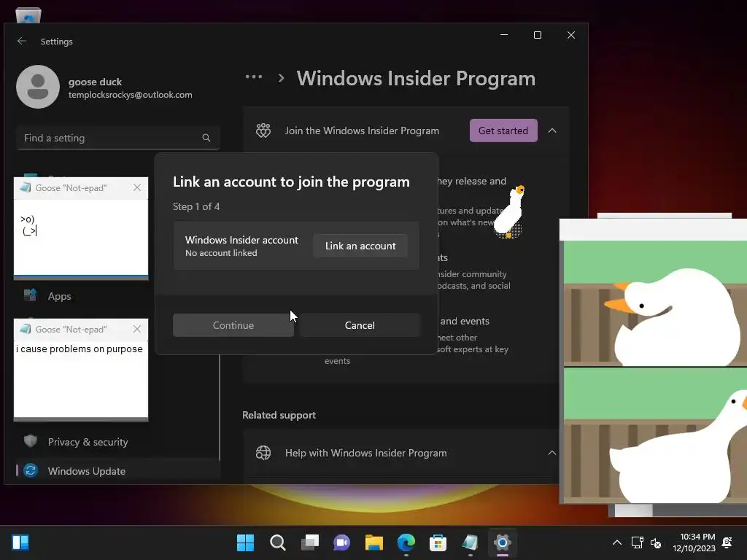Cancel the link account dialog
The width and height of the screenshot is (747, 560).
pos(360,325)
